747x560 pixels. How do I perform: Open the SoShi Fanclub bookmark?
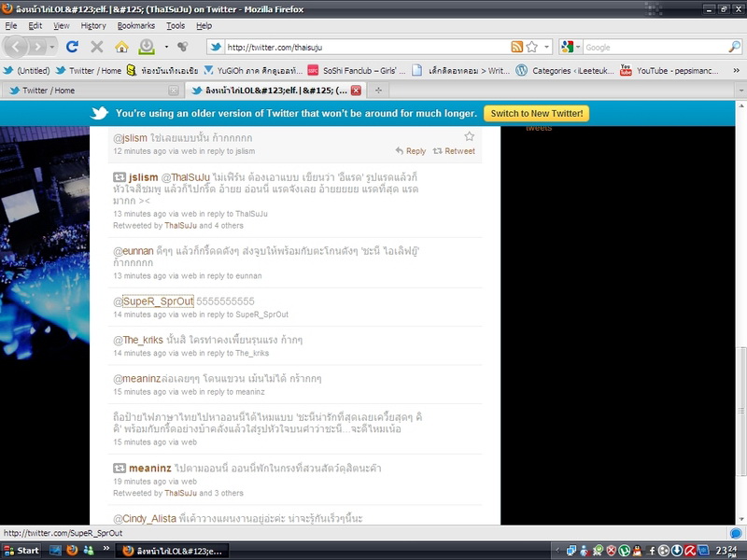click(357, 71)
